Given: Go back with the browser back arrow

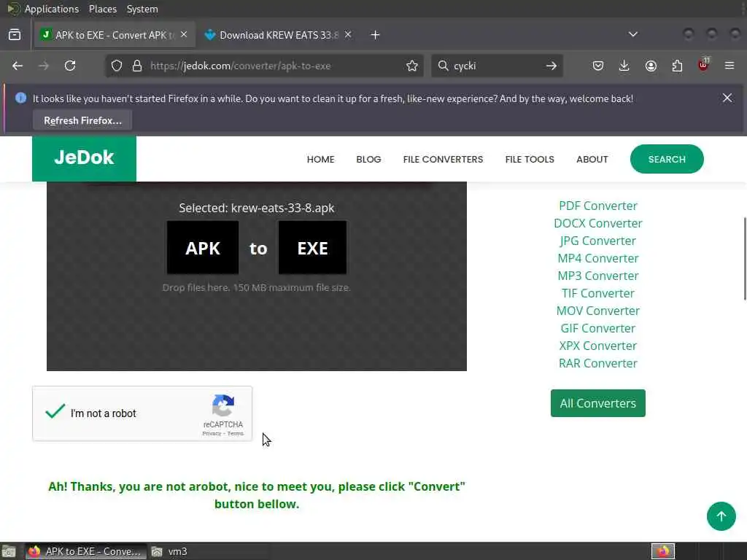Looking at the screenshot, I should [18, 66].
